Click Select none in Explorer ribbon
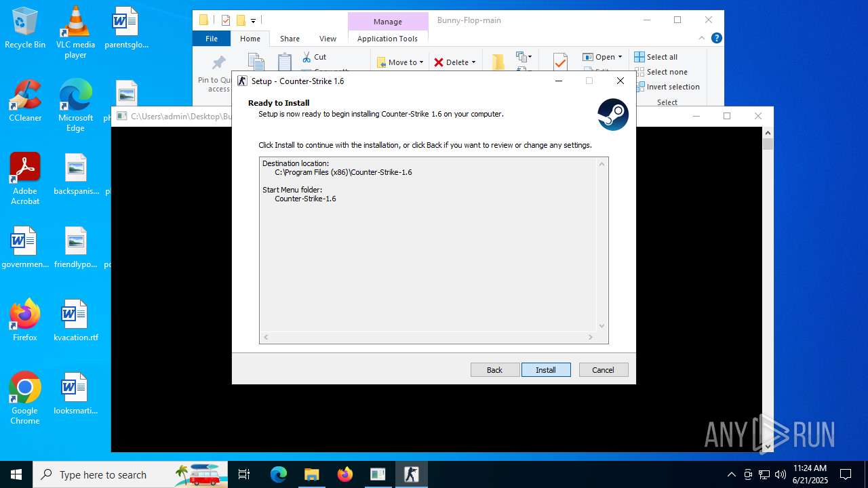 tap(660, 72)
